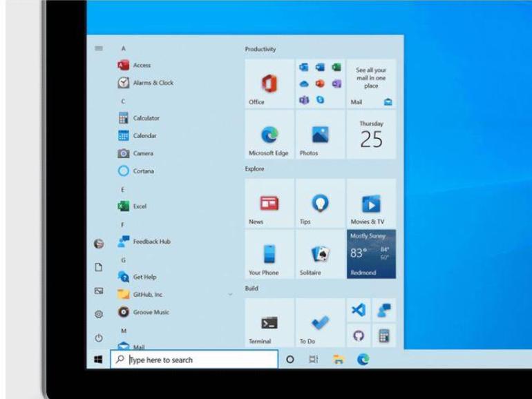Select the Productivity group heading

(x=260, y=49)
